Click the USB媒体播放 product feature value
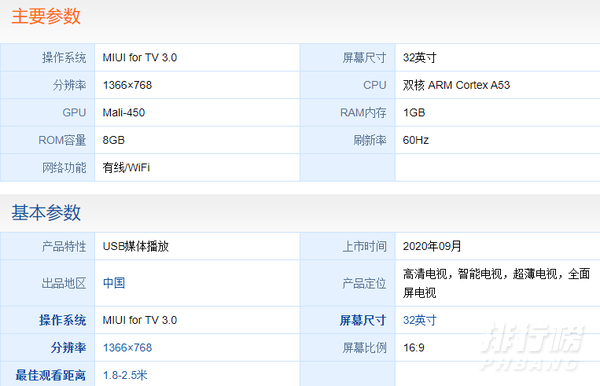Image resolution: width=600 pixels, height=386 pixels. (136, 246)
